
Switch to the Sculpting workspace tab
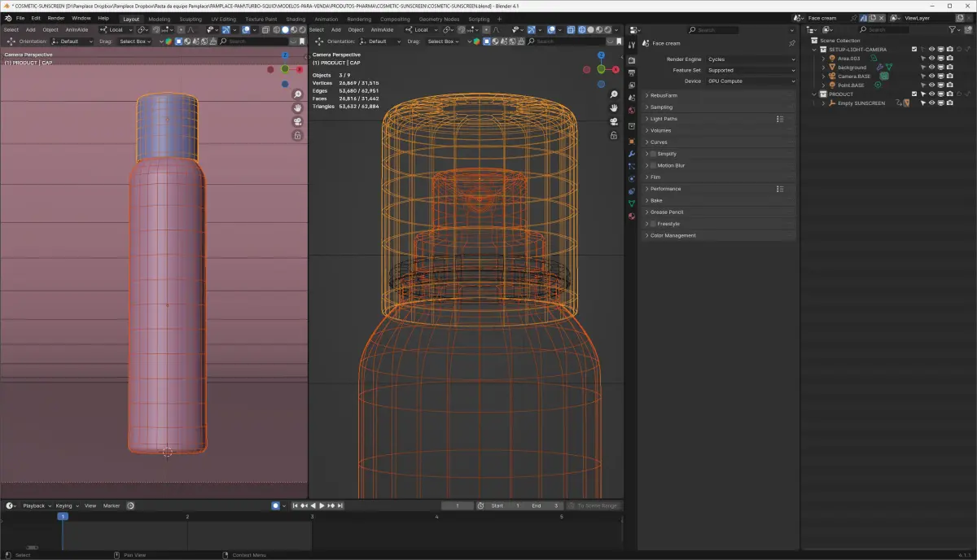click(190, 19)
